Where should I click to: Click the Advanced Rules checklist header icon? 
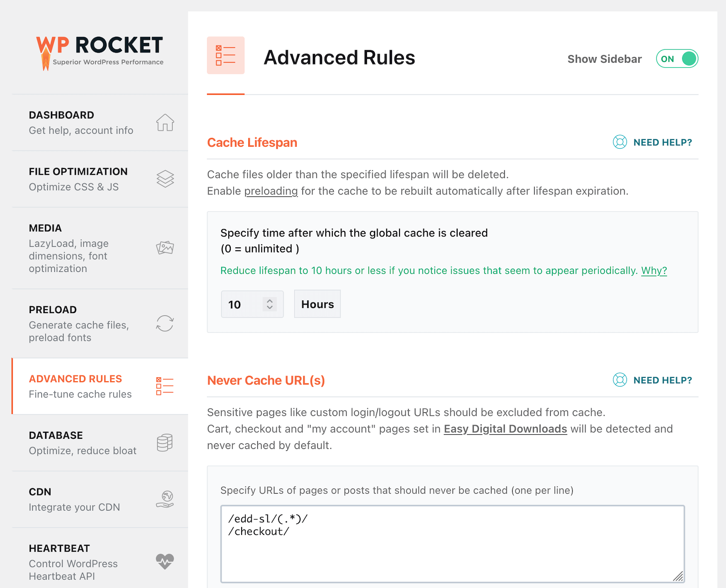tap(225, 56)
